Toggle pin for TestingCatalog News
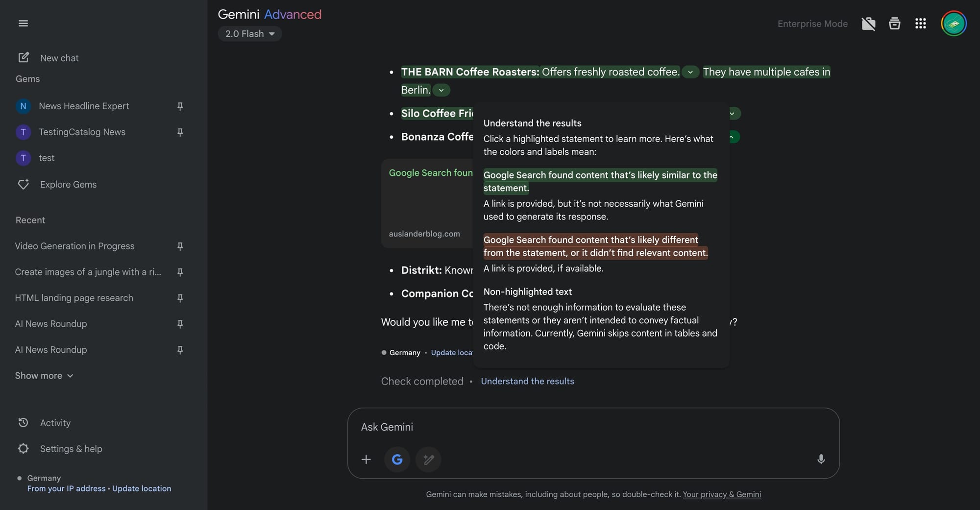Viewport: 980px width, 510px height. pyautogui.click(x=180, y=132)
